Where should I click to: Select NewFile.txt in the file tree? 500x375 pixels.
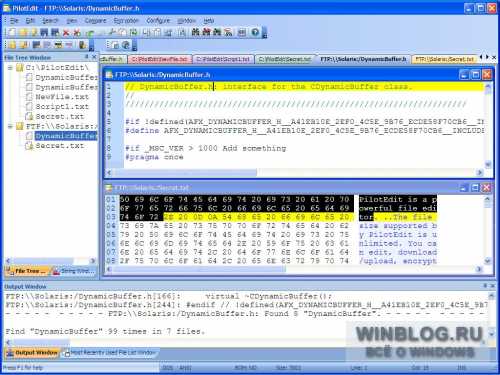(x=62, y=97)
